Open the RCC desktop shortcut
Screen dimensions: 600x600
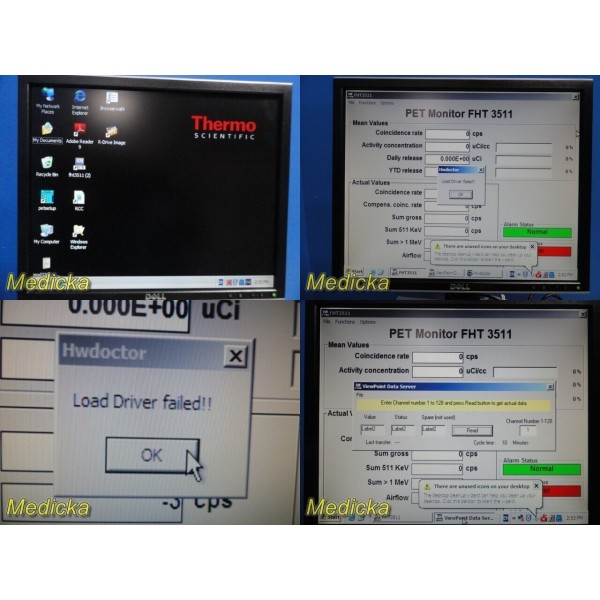79,201
